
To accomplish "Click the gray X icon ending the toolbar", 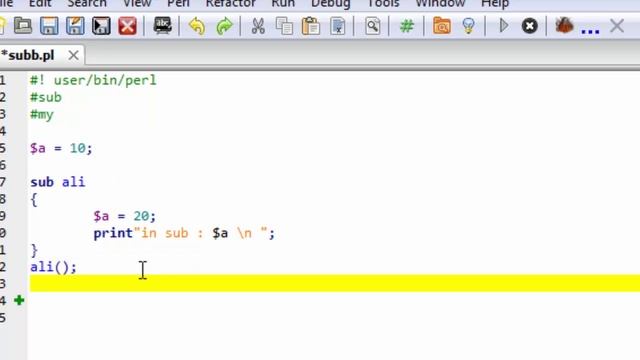I will tap(617, 26).
